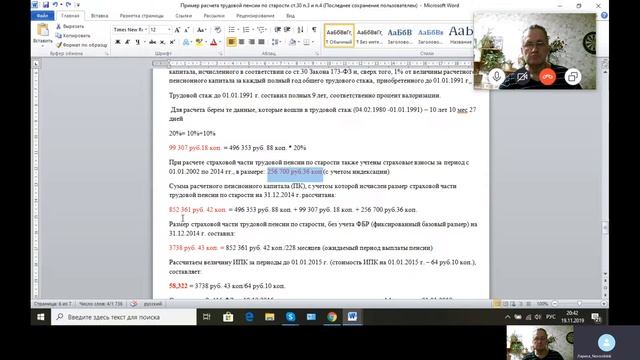
Task: Open File Explorer from the taskbar
Action: [x=269, y=317]
